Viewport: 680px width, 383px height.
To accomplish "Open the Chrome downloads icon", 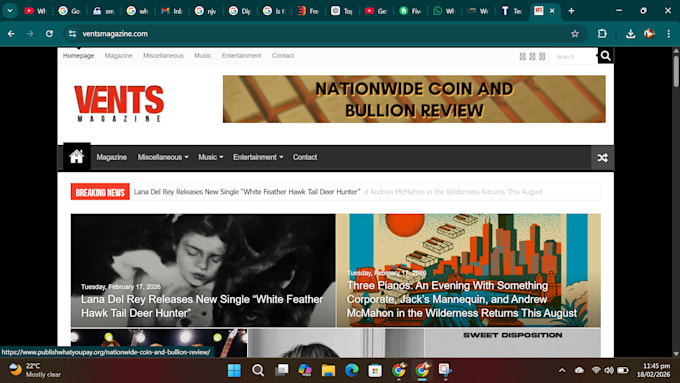I will 631,33.
